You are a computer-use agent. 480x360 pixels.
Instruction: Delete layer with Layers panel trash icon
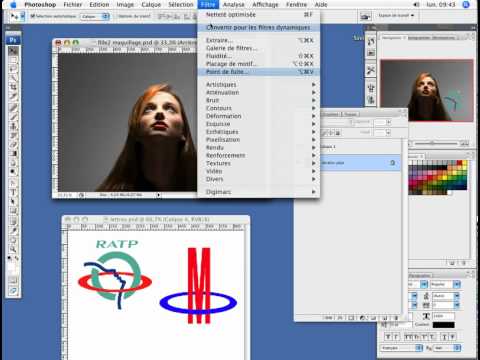pyautogui.click(x=396, y=318)
